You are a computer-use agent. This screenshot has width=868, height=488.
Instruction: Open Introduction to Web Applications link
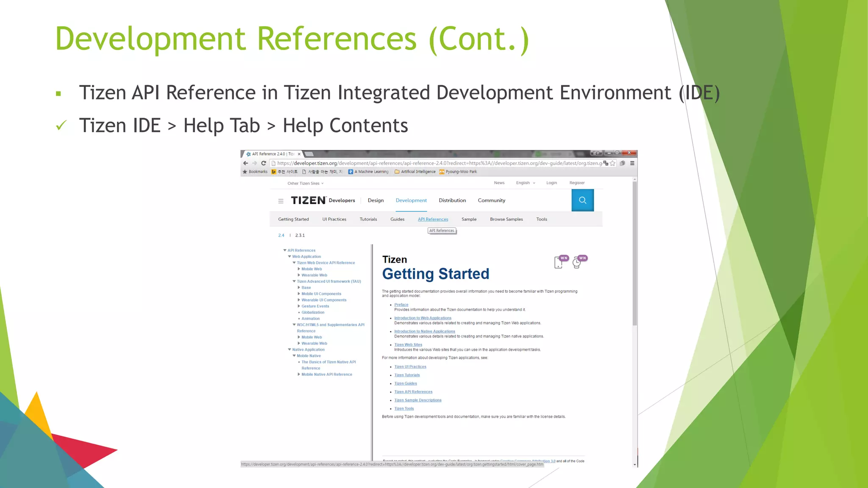tap(423, 318)
